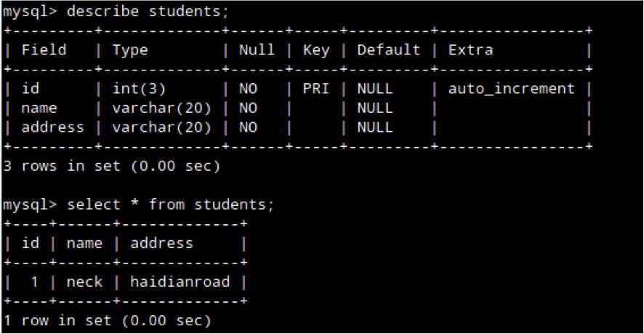The width and height of the screenshot is (644, 334).
Task: Click the 'Default' column header
Action: click(388, 50)
